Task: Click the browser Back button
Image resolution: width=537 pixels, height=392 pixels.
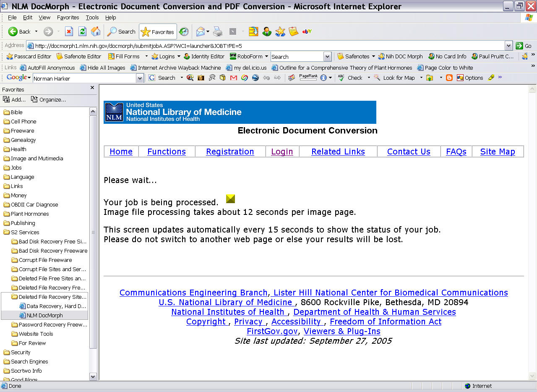Action: coord(19,31)
